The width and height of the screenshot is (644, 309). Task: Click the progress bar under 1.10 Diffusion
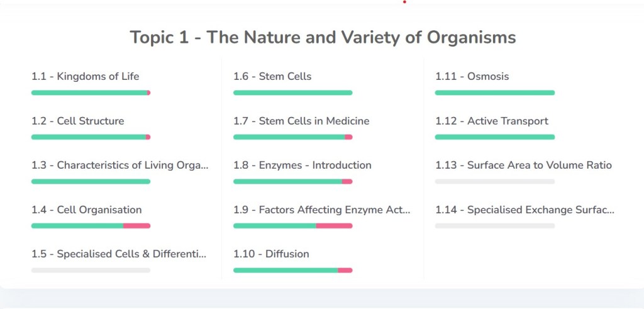pos(292,271)
